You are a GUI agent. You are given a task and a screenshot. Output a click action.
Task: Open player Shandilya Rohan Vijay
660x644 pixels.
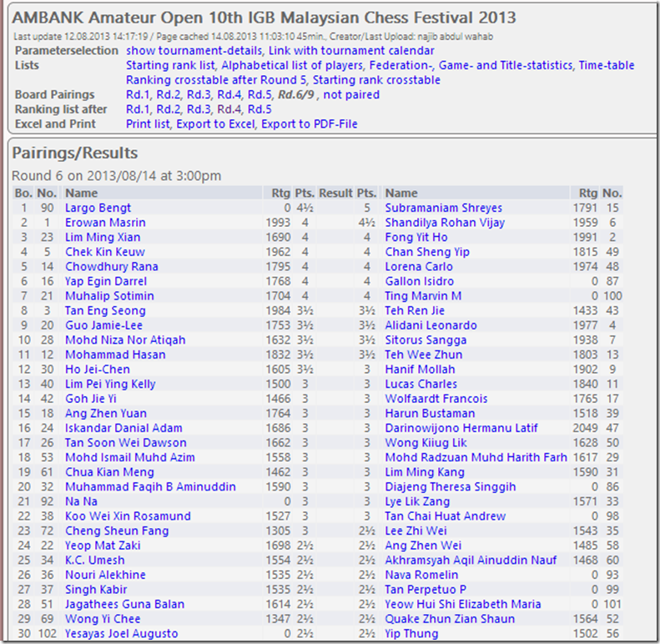[x=445, y=223]
